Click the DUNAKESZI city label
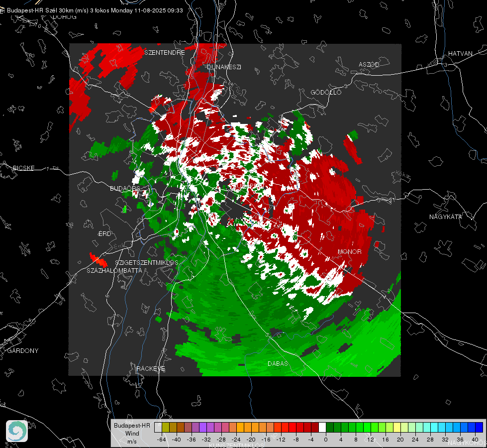Screen dimensions: 487x448 point(224,67)
